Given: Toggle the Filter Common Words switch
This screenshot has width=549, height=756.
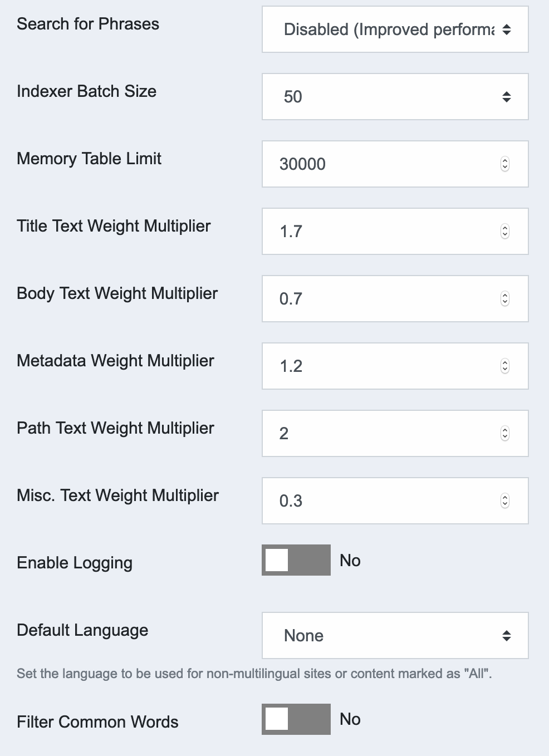Looking at the screenshot, I should click(296, 719).
